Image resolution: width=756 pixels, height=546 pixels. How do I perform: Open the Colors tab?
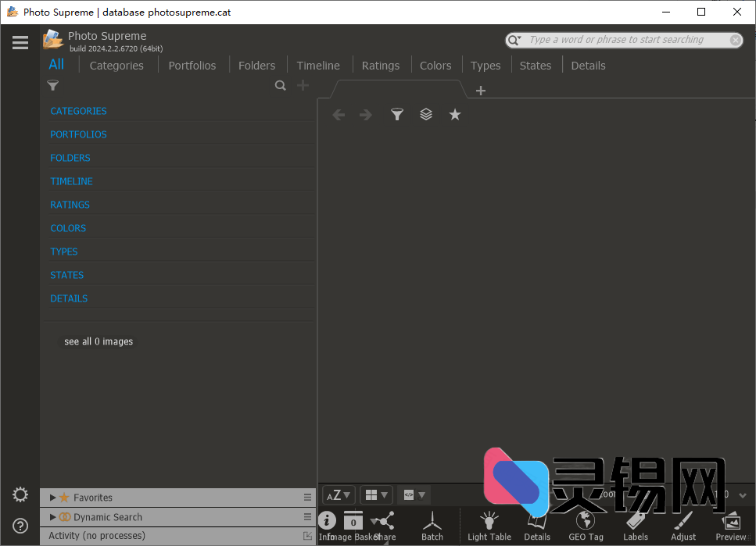point(435,65)
